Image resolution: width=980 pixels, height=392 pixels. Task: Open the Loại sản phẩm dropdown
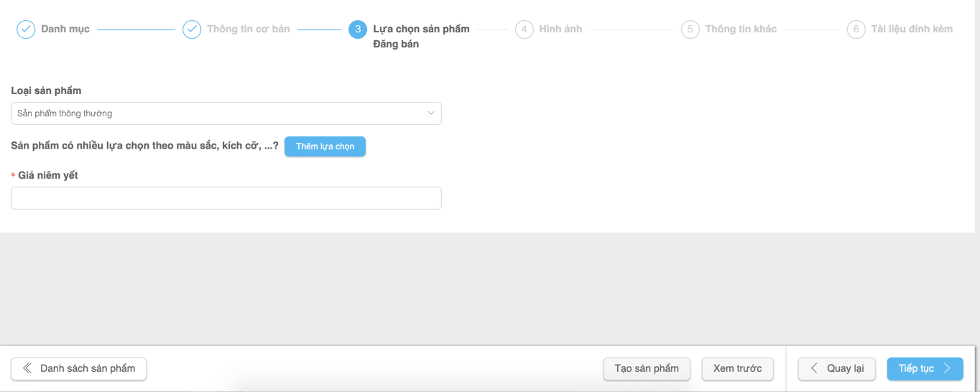[x=226, y=113]
